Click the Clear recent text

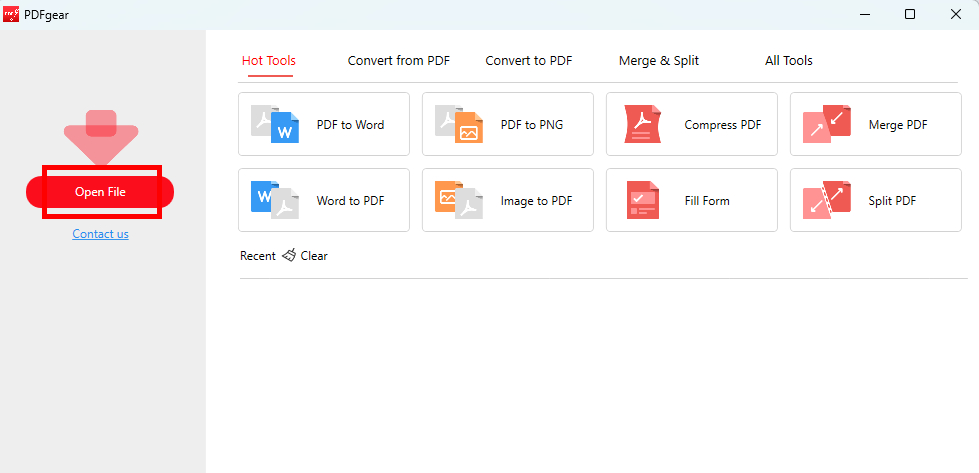coord(314,256)
